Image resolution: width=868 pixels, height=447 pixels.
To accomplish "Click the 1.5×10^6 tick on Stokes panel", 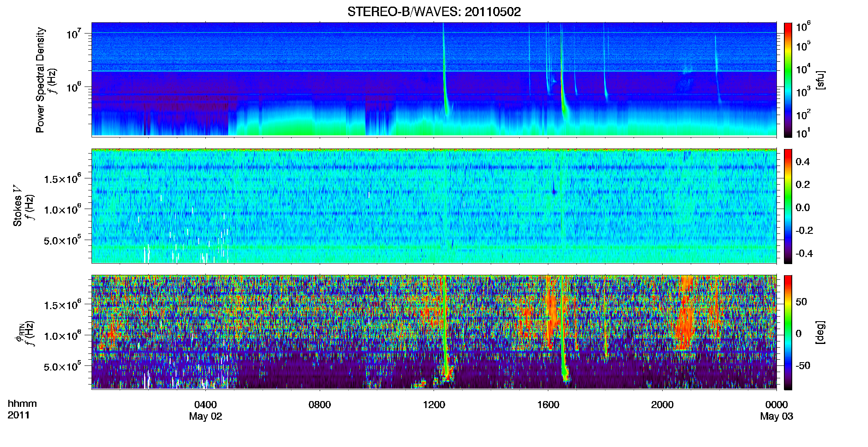I will pyautogui.click(x=63, y=179).
